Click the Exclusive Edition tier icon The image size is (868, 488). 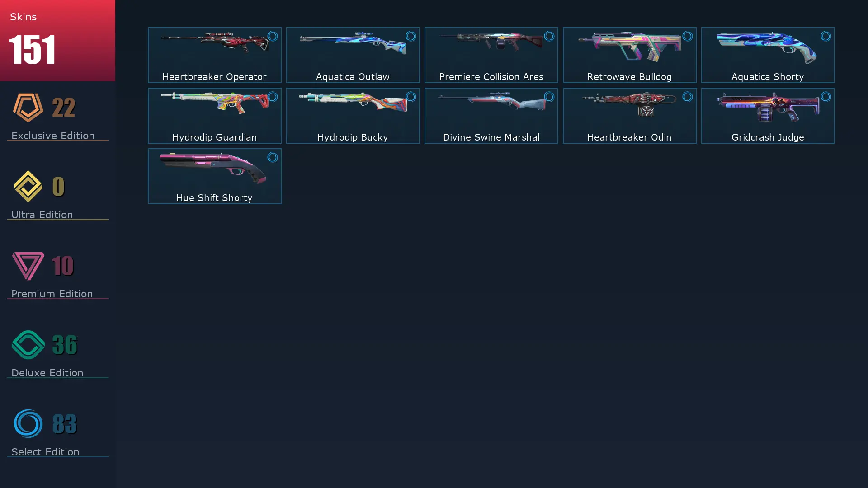click(x=28, y=108)
